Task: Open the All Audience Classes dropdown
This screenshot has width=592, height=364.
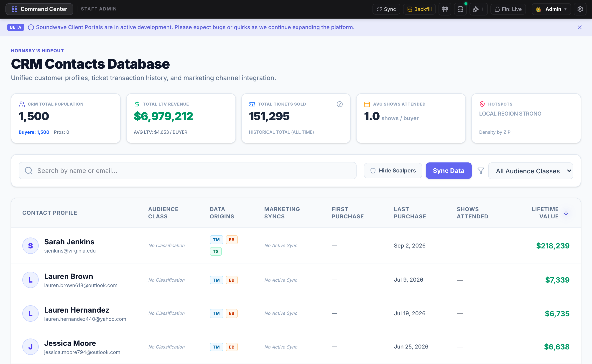Action: 531,171
